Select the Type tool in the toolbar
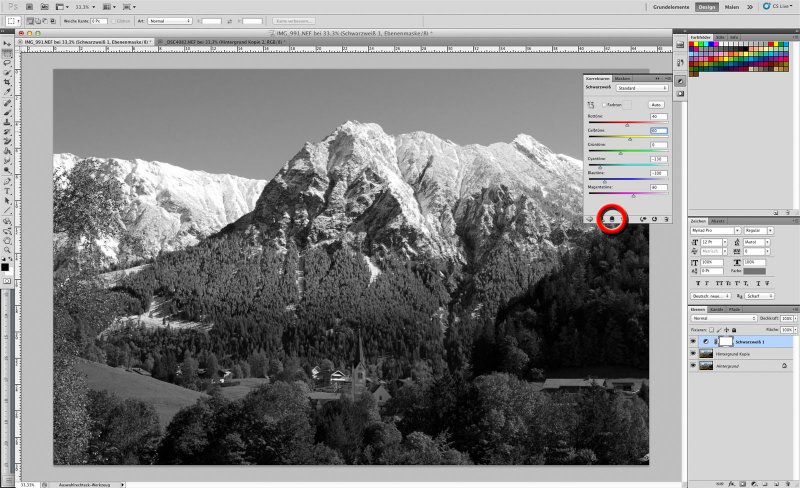The image size is (800, 488). (7, 190)
